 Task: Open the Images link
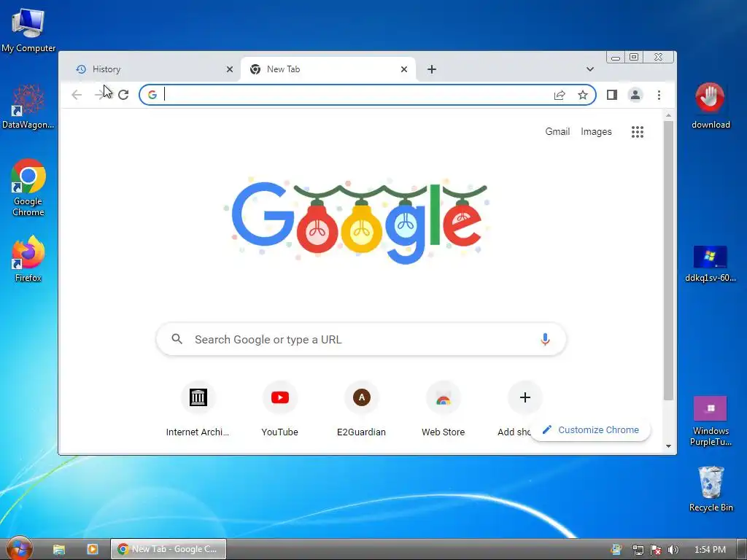(x=596, y=131)
